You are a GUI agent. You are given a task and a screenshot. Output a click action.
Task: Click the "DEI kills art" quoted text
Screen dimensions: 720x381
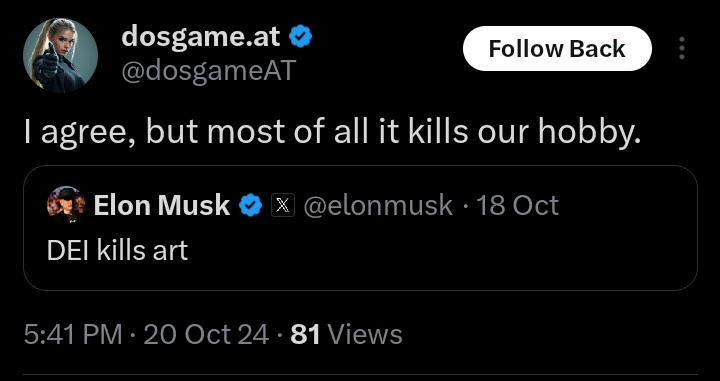118,251
